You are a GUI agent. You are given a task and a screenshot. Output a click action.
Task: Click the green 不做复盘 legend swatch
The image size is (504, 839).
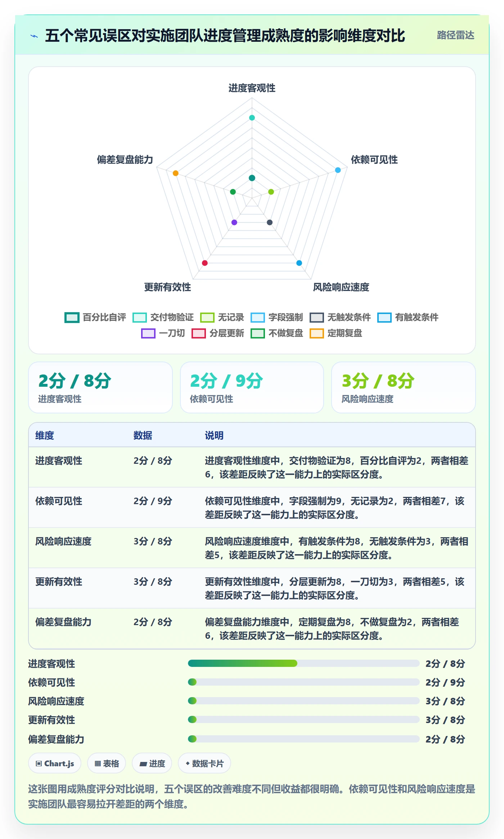click(257, 333)
